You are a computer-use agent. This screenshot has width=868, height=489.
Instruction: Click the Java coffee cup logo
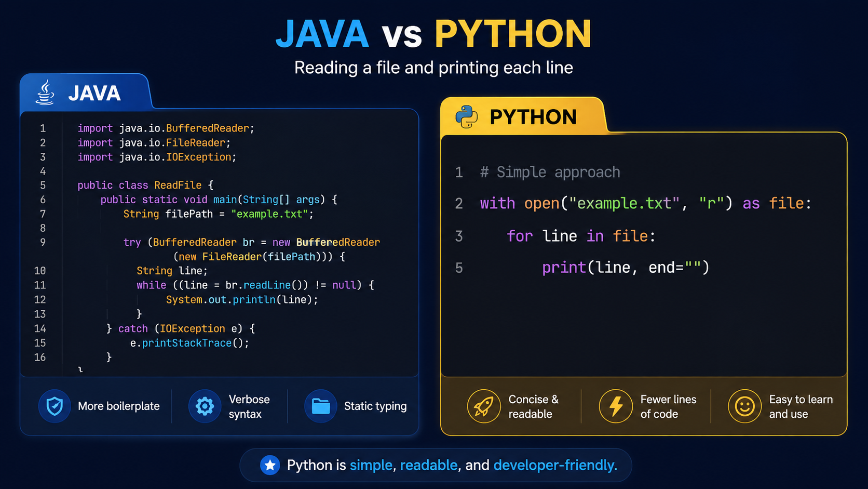pos(45,92)
